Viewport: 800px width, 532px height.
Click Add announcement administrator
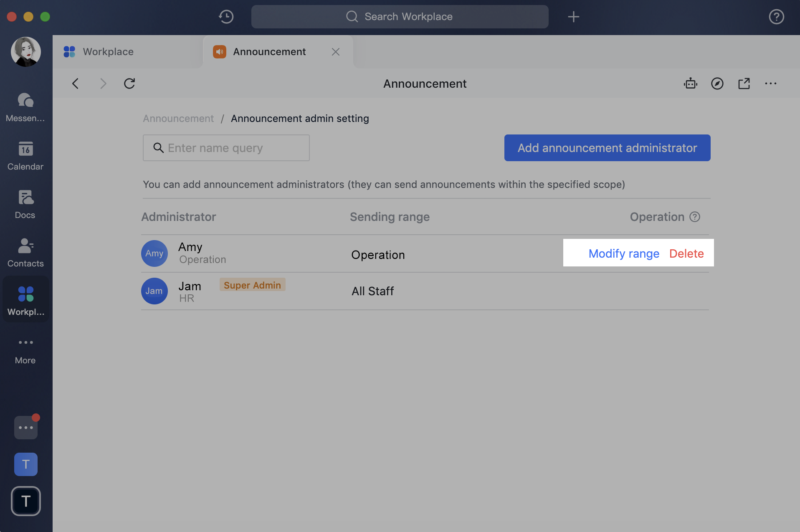click(x=607, y=148)
